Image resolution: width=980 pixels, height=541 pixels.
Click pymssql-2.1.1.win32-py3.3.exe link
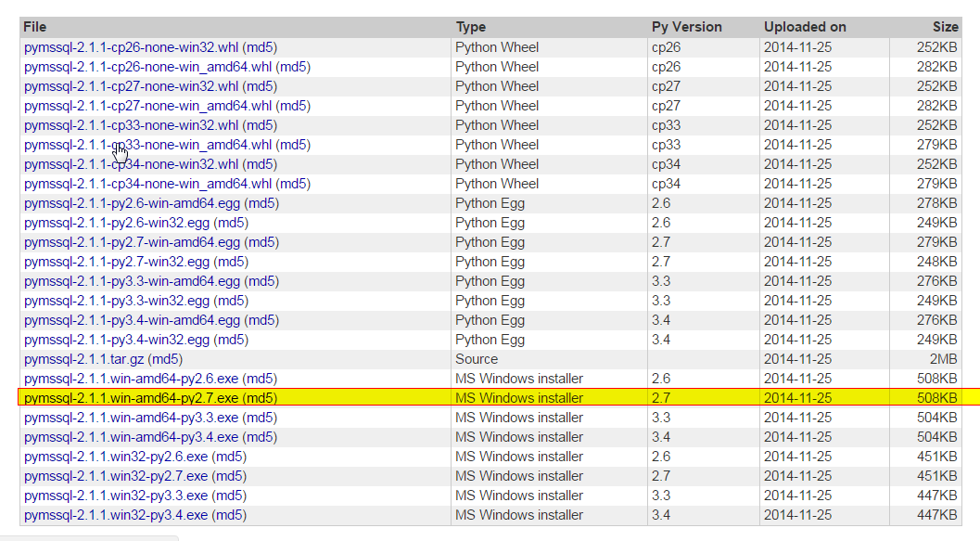tap(116, 496)
